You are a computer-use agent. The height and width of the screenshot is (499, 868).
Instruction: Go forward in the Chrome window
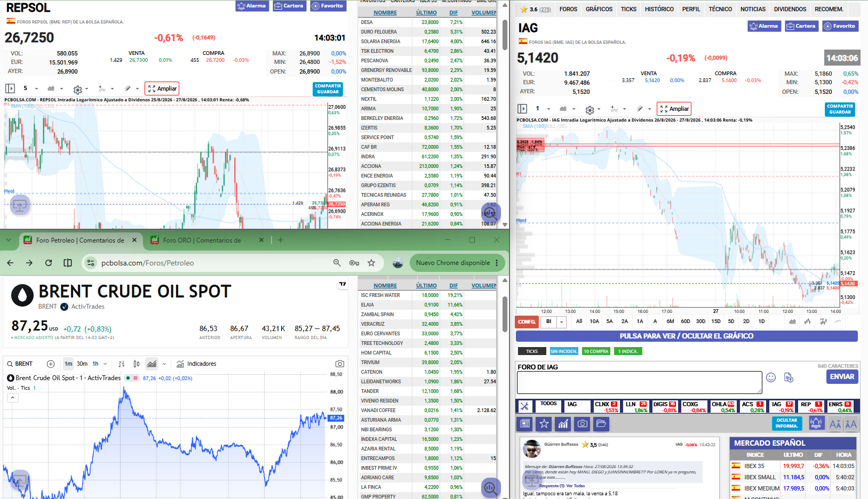coord(29,263)
